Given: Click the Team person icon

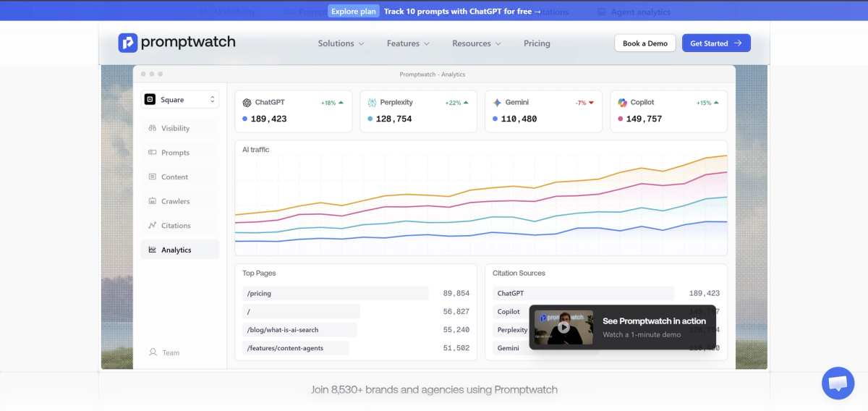Looking at the screenshot, I should (153, 352).
